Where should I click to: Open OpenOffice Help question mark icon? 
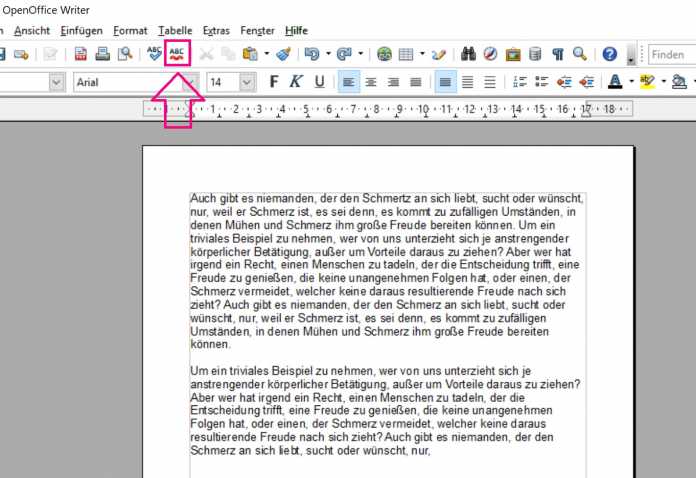[609, 54]
